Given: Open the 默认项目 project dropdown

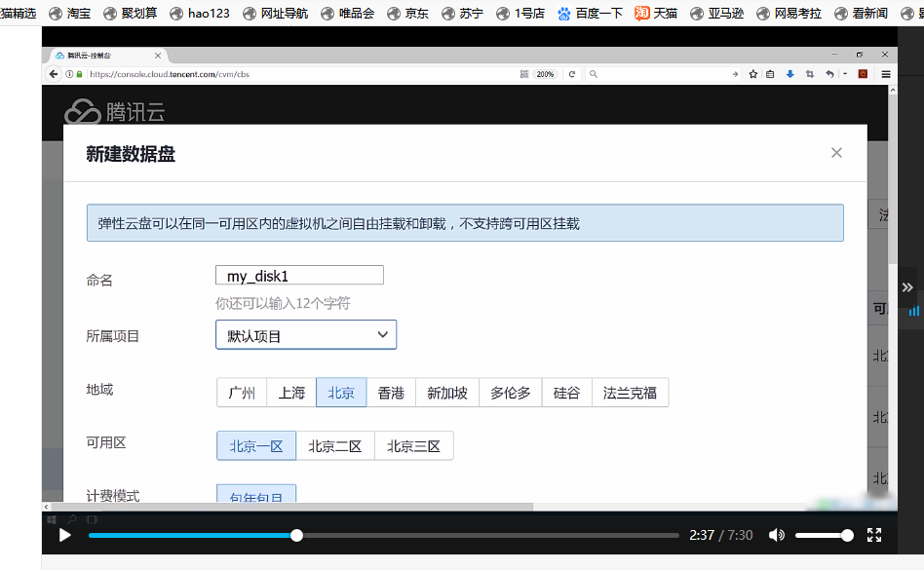Looking at the screenshot, I should tap(306, 334).
